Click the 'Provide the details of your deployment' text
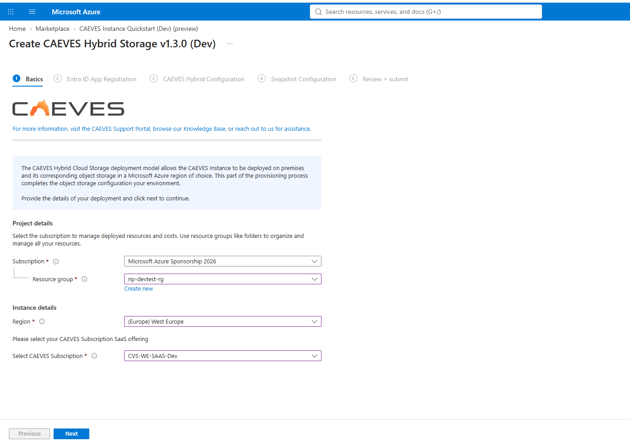 click(106, 198)
